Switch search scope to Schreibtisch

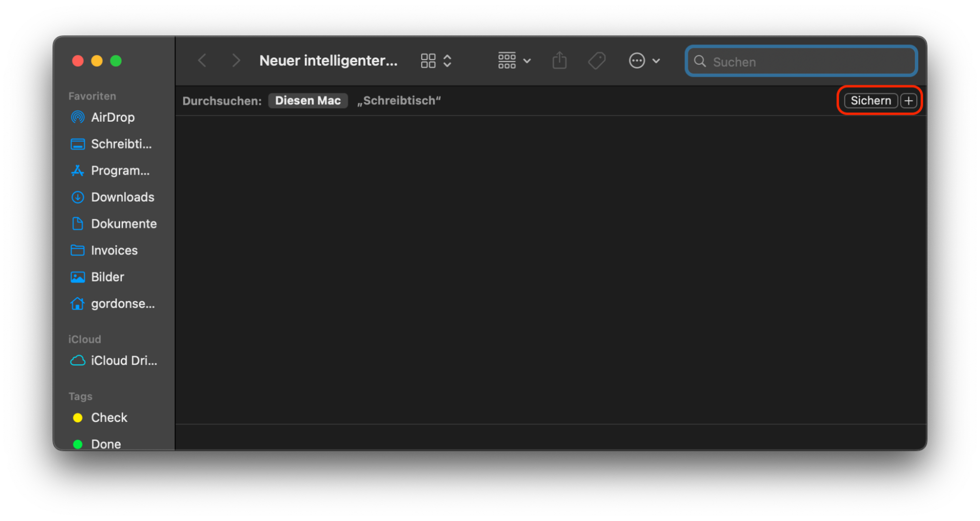point(399,101)
